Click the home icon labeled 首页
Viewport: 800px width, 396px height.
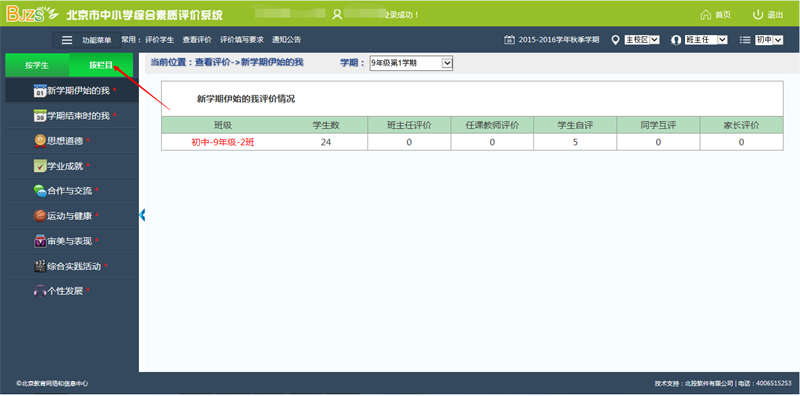706,15
